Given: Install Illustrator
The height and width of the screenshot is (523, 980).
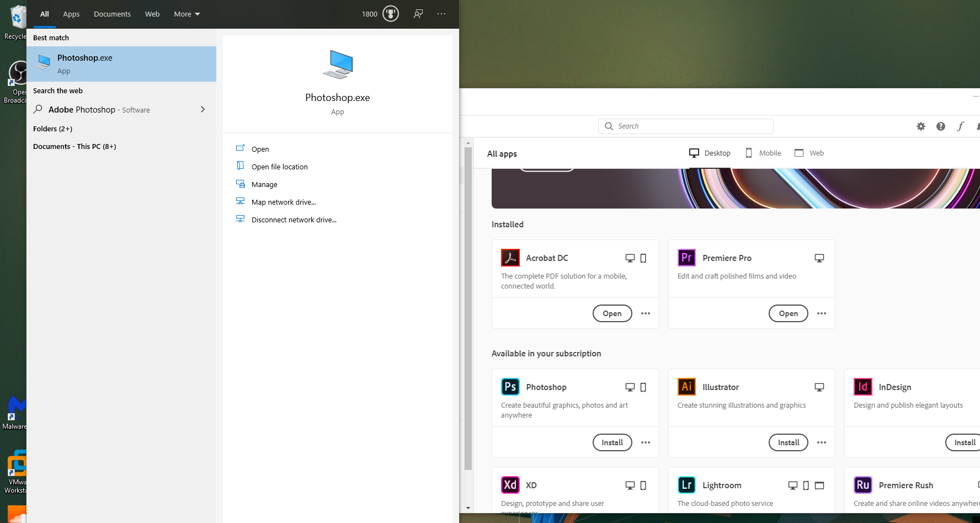Looking at the screenshot, I should 788,442.
